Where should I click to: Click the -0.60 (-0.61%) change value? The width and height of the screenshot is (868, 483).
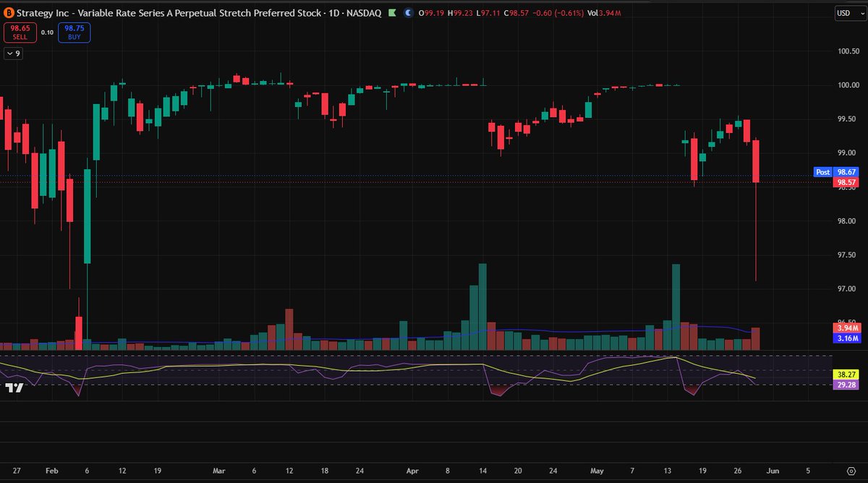tap(558, 13)
